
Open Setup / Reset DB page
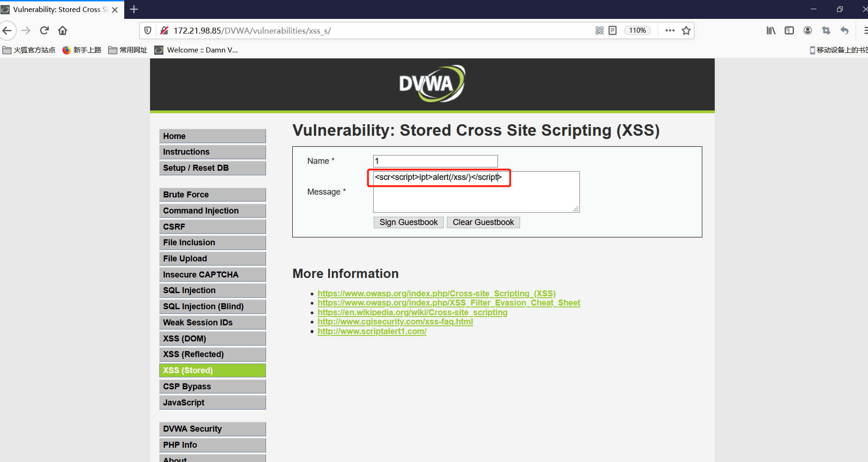(213, 168)
